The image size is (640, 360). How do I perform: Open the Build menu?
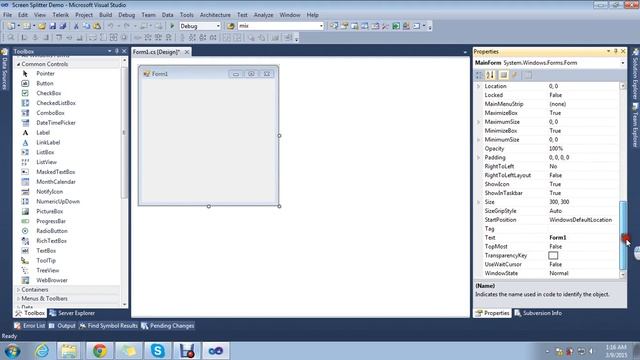[105, 15]
